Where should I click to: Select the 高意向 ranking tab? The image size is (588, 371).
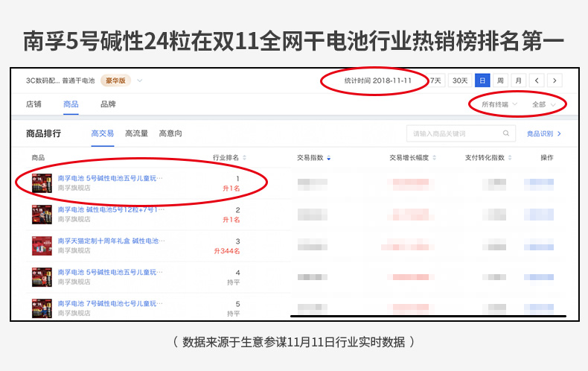pyautogui.click(x=170, y=133)
